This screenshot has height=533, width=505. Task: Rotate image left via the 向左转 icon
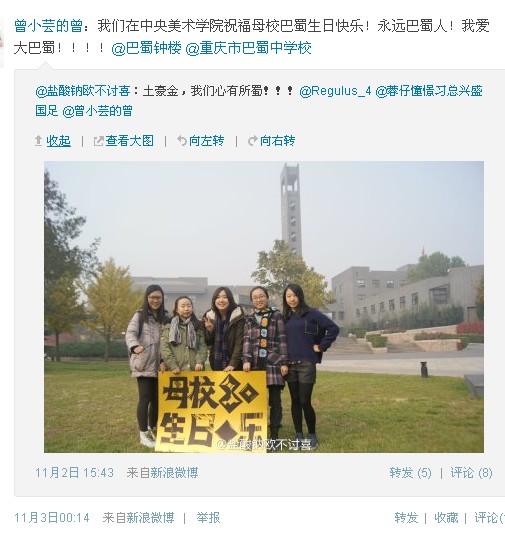tap(182, 141)
